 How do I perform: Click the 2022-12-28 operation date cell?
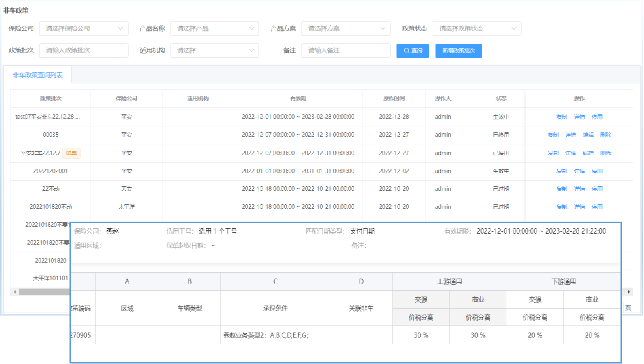click(x=394, y=117)
